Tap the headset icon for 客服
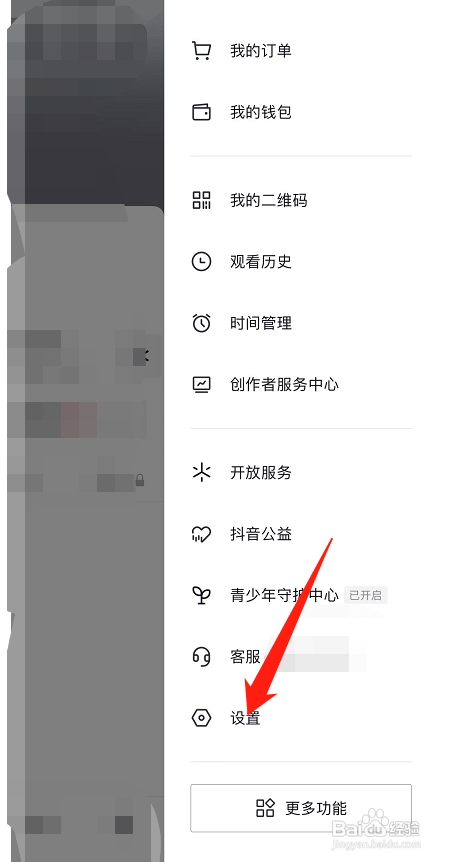The height and width of the screenshot is (862, 449). [x=201, y=656]
